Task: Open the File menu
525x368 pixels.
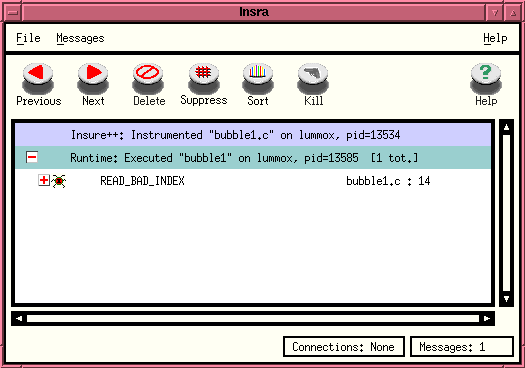Action: [x=28, y=38]
